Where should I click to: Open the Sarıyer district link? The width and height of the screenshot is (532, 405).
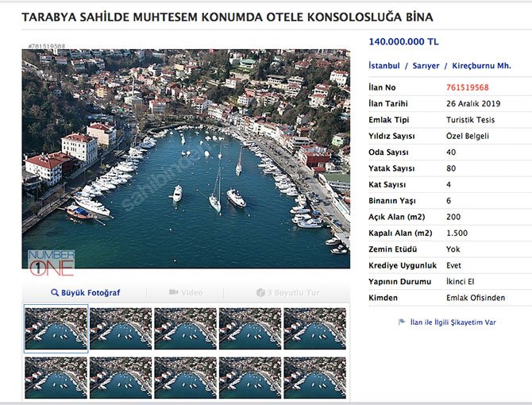coord(425,67)
